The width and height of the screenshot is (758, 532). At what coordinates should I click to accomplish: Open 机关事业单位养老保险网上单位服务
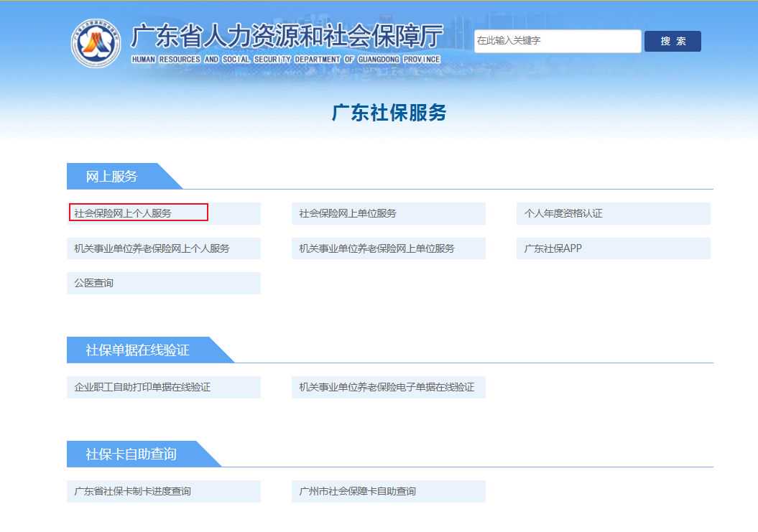pos(377,248)
